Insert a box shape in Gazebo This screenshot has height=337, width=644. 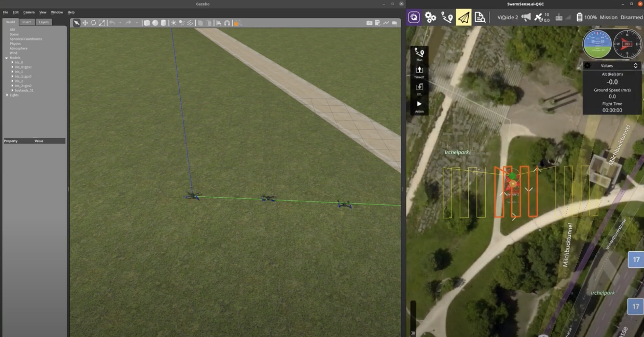click(x=147, y=23)
